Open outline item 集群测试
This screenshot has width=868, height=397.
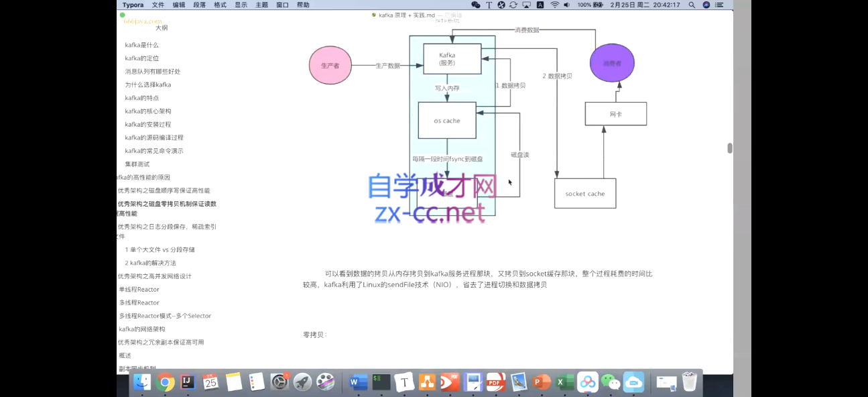(137, 164)
